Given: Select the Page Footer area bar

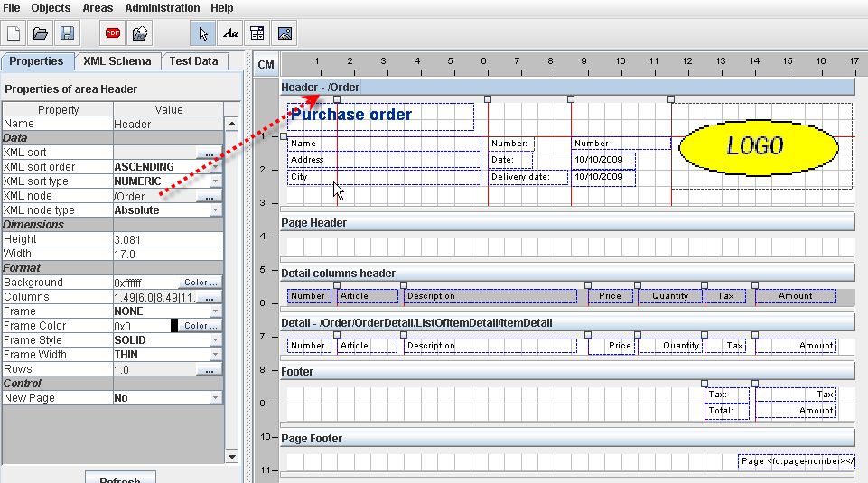Looking at the screenshot, I should [567, 439].
